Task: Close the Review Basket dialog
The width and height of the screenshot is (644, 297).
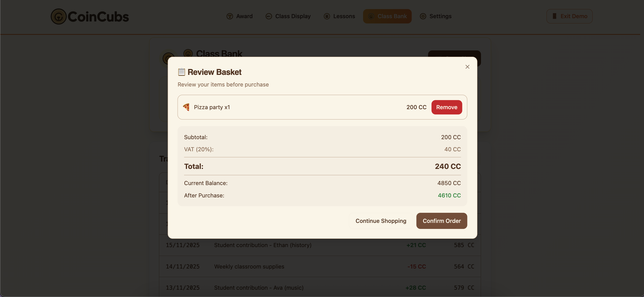Action: tap(467, 67)
